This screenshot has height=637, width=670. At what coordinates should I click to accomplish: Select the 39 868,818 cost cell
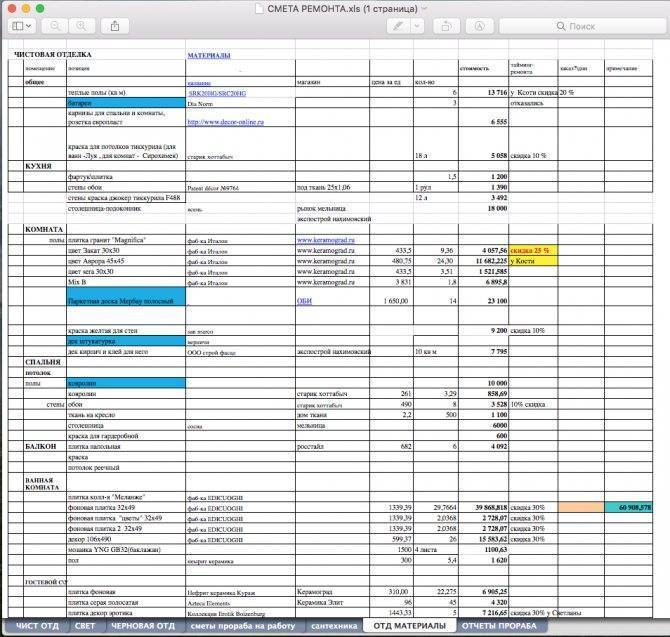[483, 508]
